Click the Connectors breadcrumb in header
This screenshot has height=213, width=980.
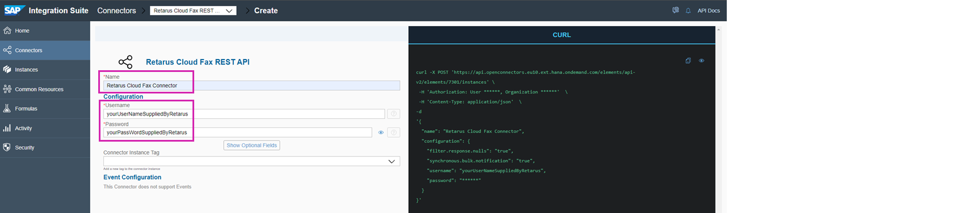click(116, 11)
